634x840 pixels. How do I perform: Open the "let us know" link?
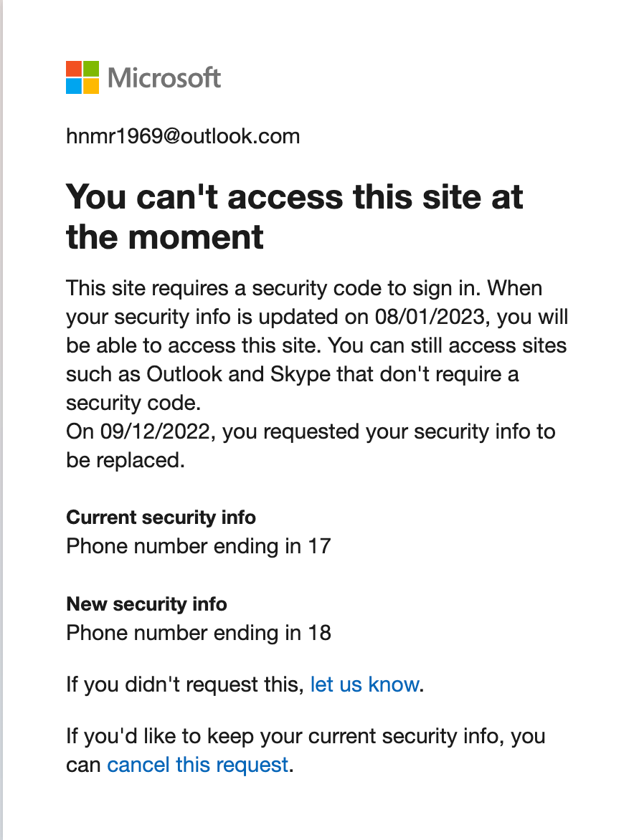point(364,684)
